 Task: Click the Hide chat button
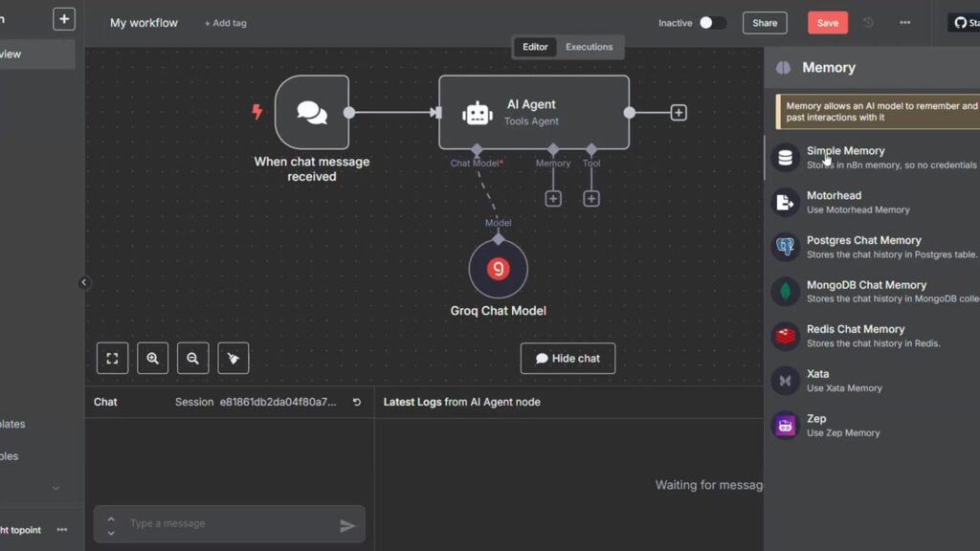tap(568, 358)
